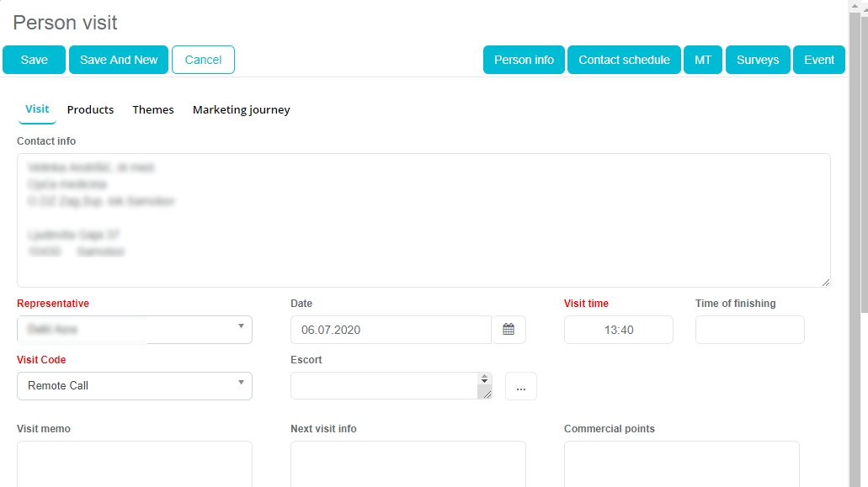Open the Themes tab

pos(153,109)
